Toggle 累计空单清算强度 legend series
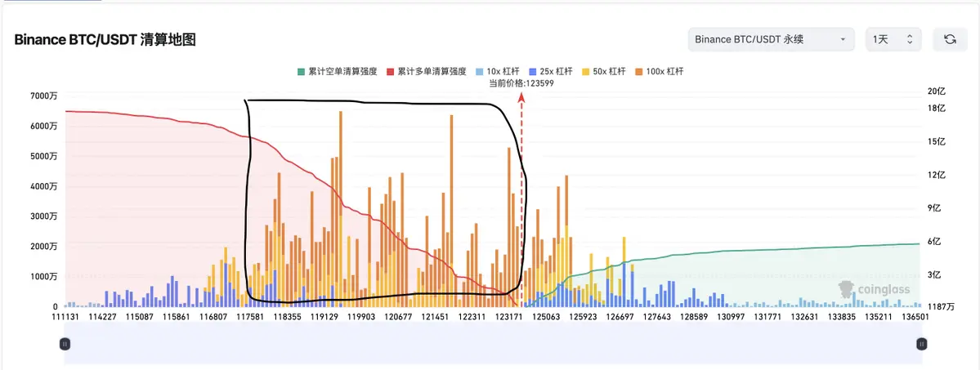Screen dimensions: 980x370 [338, 71]
